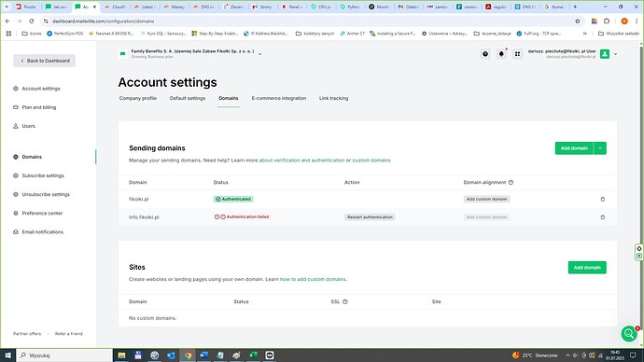Click Back to Dashboard button
This screenshot has width=644, height=362.
tap(45, 61)
